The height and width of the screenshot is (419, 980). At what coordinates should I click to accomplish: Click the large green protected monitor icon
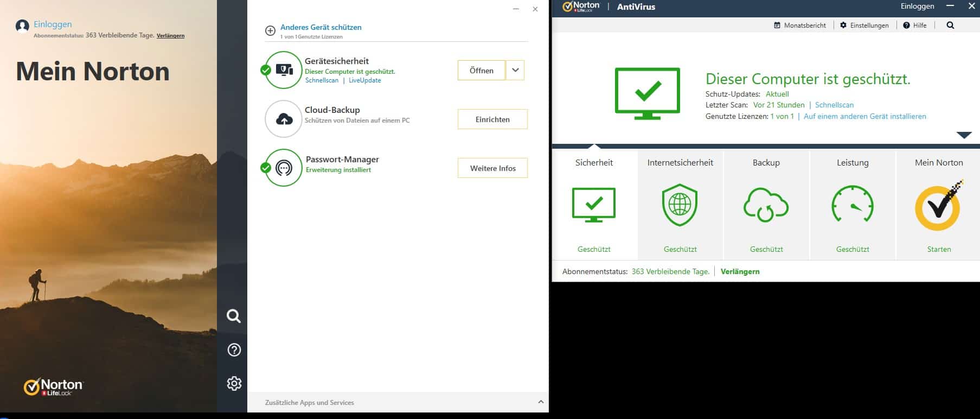pyautogui.click(x=648, y=93)
